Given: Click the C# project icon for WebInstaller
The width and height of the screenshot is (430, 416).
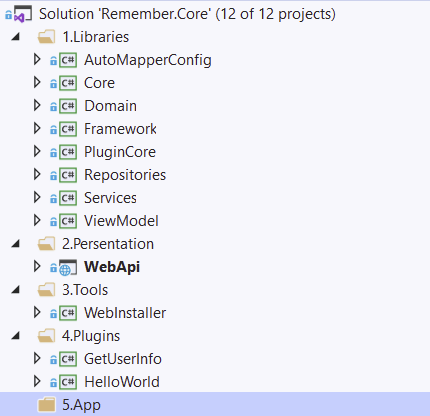Looking at the screenshot, I should tap(68, 313).
